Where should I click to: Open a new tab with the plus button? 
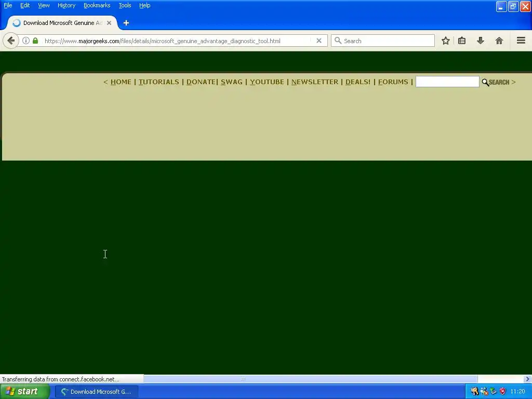tap(126, 23)
